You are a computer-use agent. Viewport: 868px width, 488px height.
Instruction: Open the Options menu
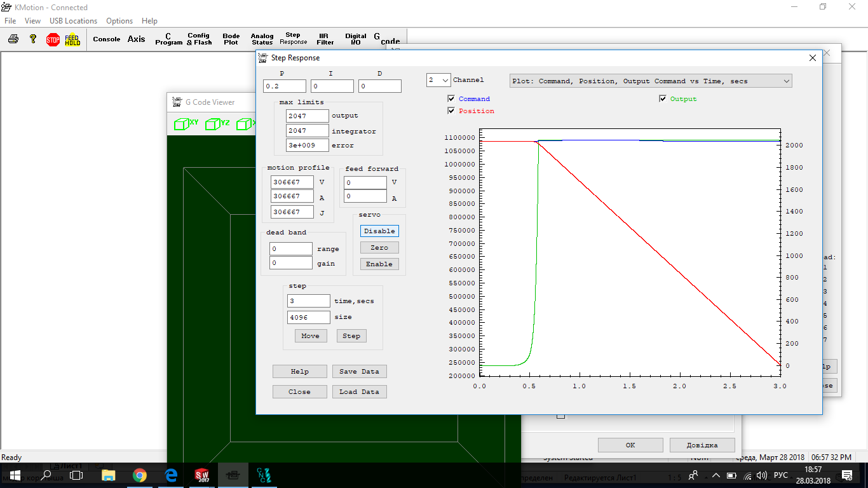tap(119, 21)
